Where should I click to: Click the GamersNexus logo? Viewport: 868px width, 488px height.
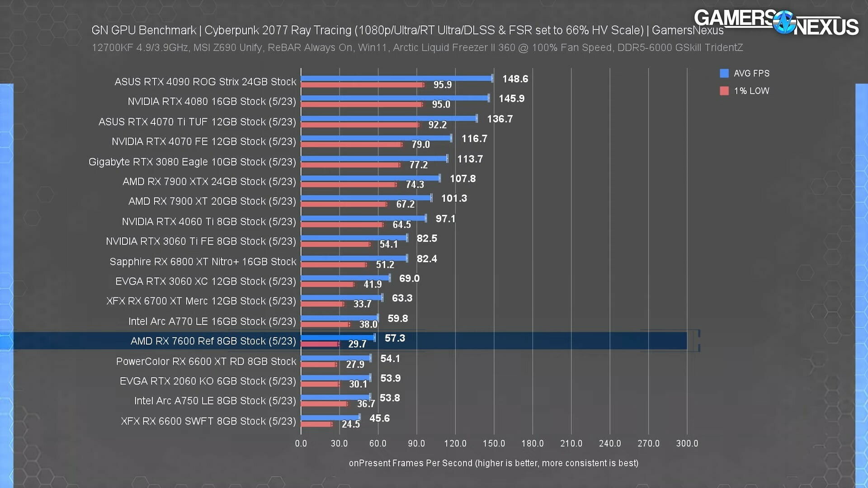coord(776,23)
